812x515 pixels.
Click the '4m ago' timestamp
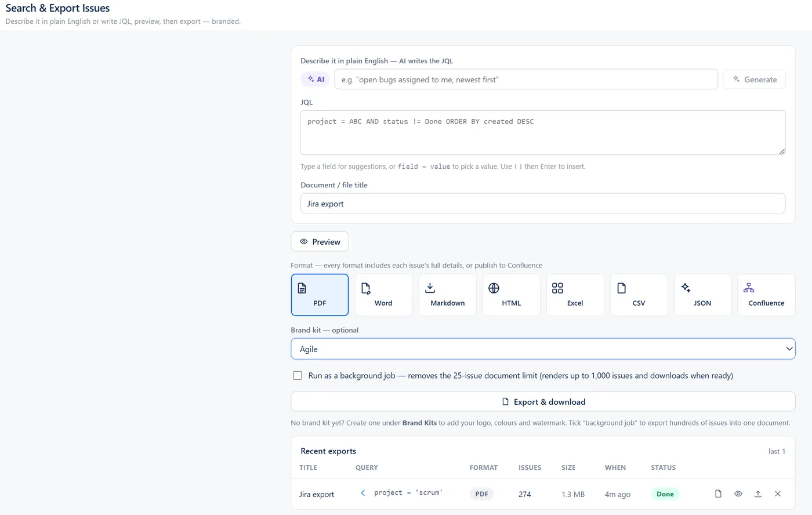pyautogui.click(x=618, y=495)
